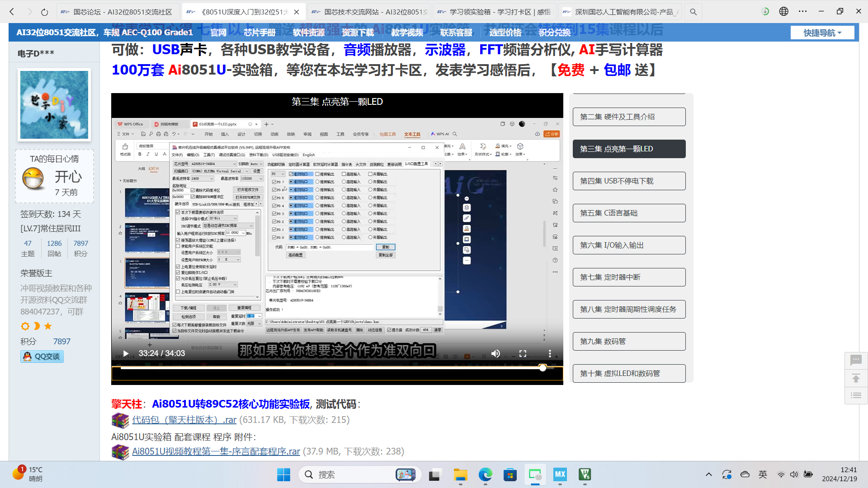
Task: Select 第八集 定时器周期性调度任务 in the playlist
Action: (629, 309)
